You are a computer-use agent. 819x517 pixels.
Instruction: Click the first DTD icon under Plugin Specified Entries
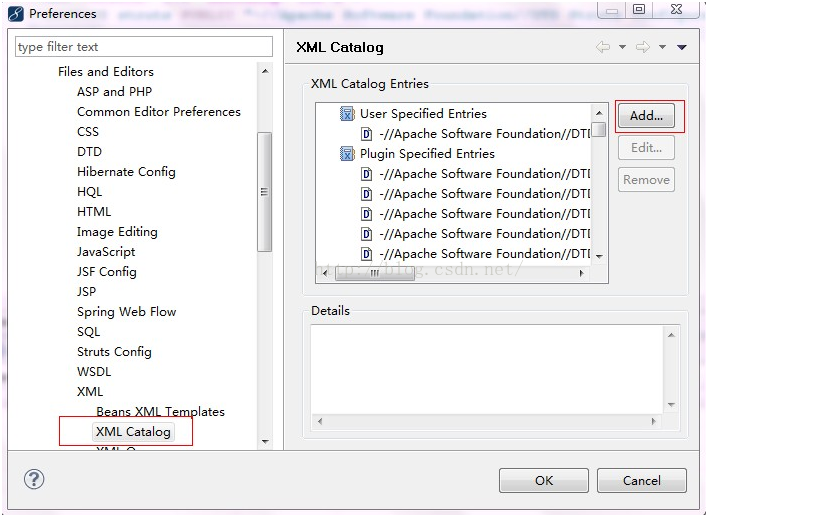pyautogui.click(x=367, y=174)
